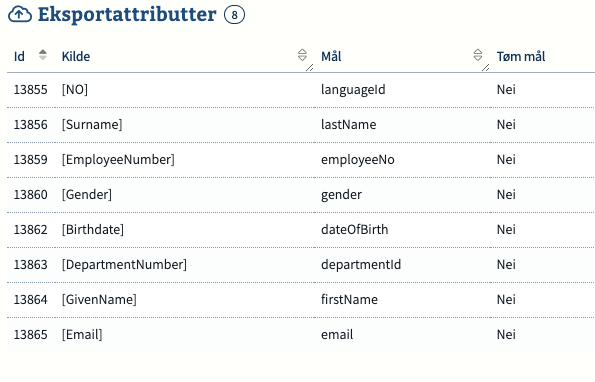Click the dateOfBirth target cell
The image size is (595, 382).
coord(354,230)
